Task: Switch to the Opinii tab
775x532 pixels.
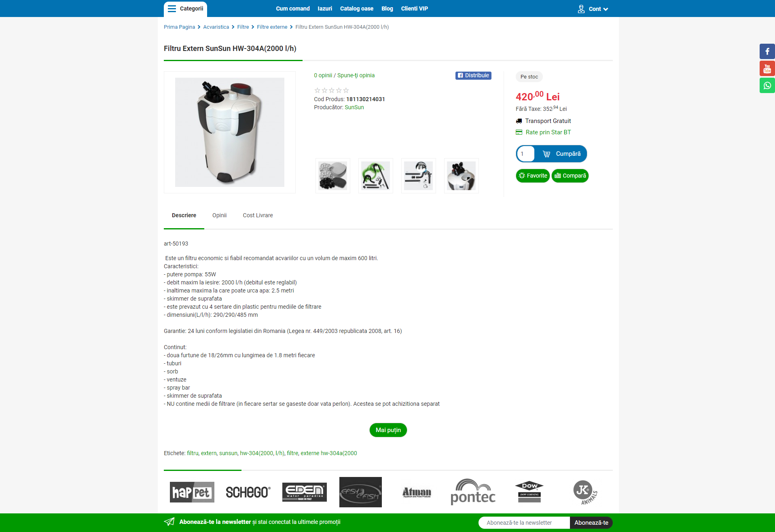Action: (220, 215)
